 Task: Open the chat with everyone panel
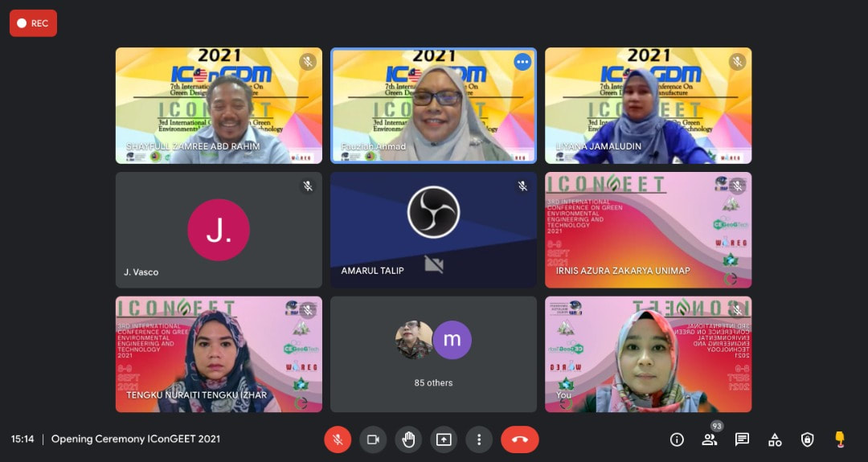742,440
